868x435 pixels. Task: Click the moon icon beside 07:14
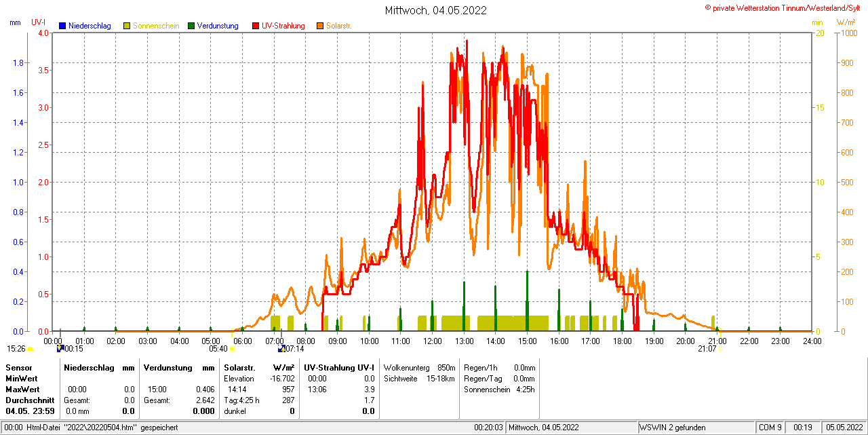[x=281, y=348]
